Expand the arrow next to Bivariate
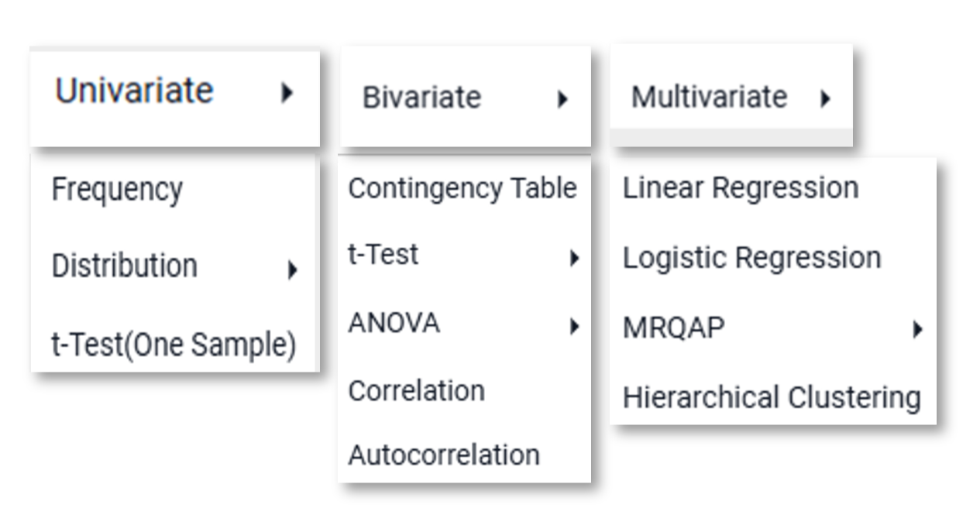 [x=563, y=99]
